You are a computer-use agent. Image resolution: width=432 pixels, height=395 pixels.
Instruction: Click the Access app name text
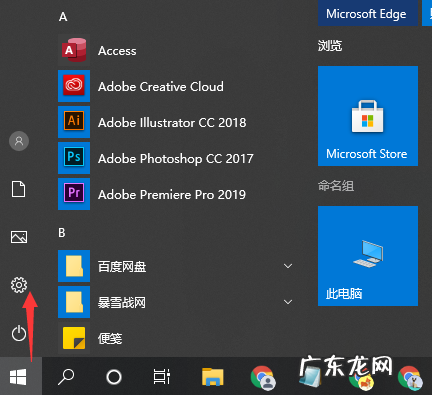point(117,51)
